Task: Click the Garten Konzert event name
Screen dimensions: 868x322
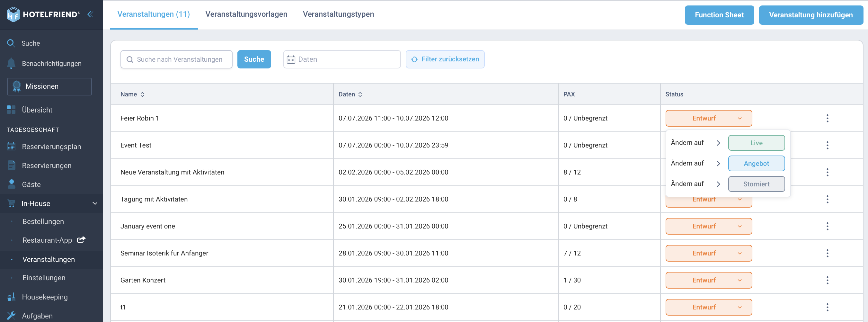Action: coord(143,280)
